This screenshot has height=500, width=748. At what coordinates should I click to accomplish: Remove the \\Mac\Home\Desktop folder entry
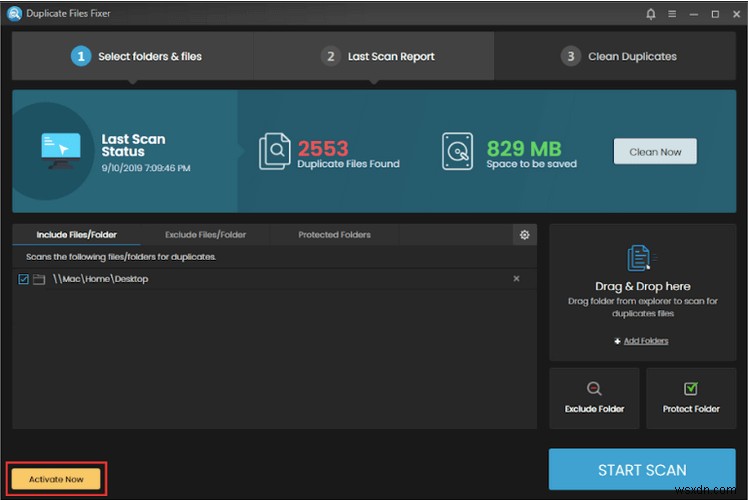516,279
